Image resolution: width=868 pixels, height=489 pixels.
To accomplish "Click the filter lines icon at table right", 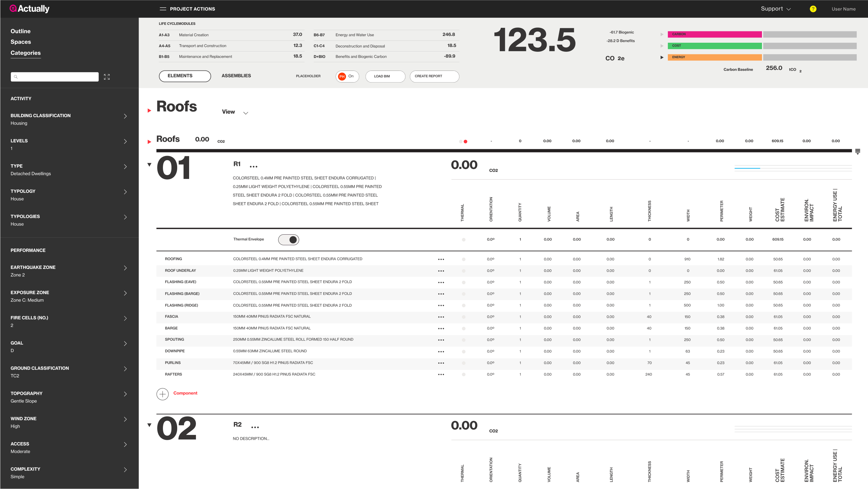I will point(858,151).
